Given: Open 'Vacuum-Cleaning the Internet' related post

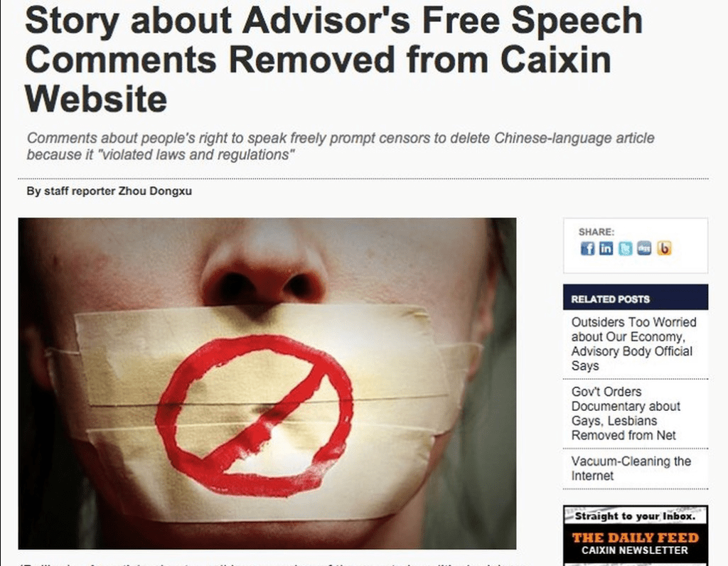Looking at the screenshot, I should (x=631, y=469).
